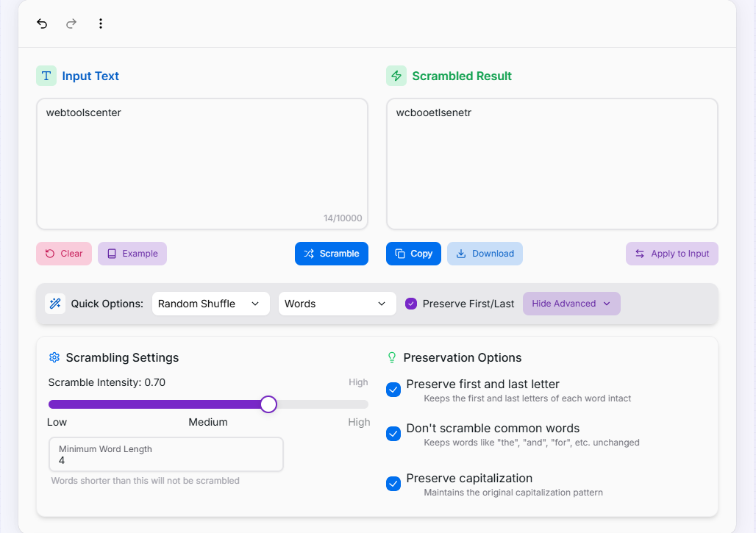Copy the scrambled result
The image size is (756, 533).
[x=413, y=254]
